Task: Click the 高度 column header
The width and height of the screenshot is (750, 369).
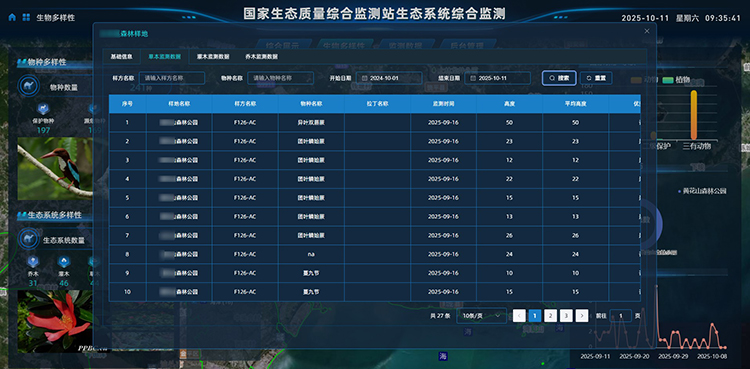Action: coord(509,103)
